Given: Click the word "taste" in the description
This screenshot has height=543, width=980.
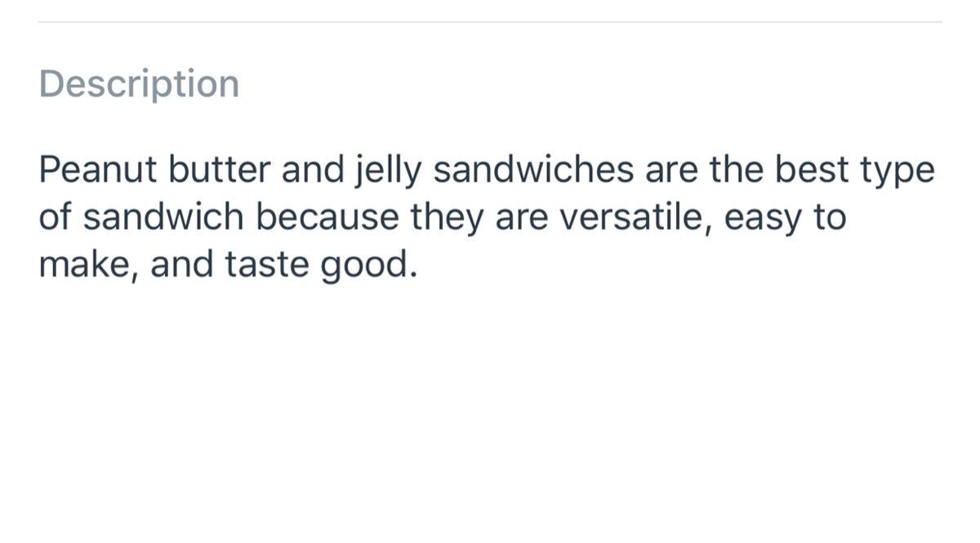Looking at the screenshot, I should pos(265,265).
